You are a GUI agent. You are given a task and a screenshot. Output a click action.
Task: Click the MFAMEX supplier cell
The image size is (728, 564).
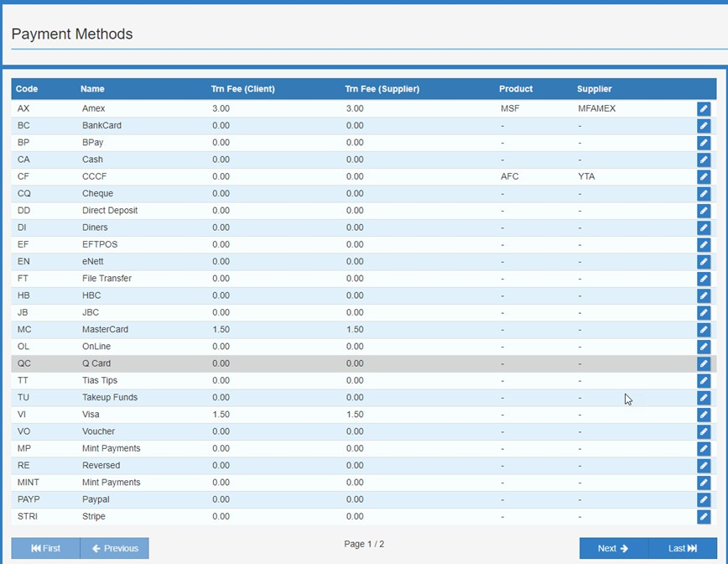(597, 109)
